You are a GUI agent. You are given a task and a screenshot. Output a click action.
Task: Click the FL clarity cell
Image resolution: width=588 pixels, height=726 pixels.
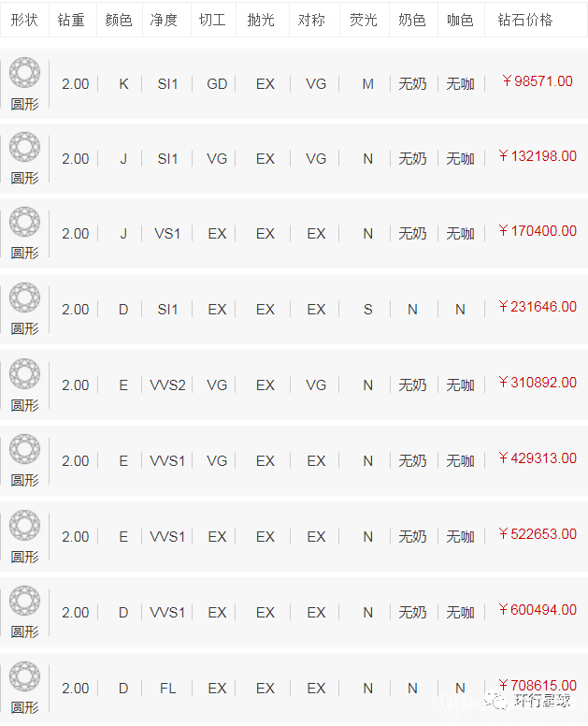coord(167,689)
